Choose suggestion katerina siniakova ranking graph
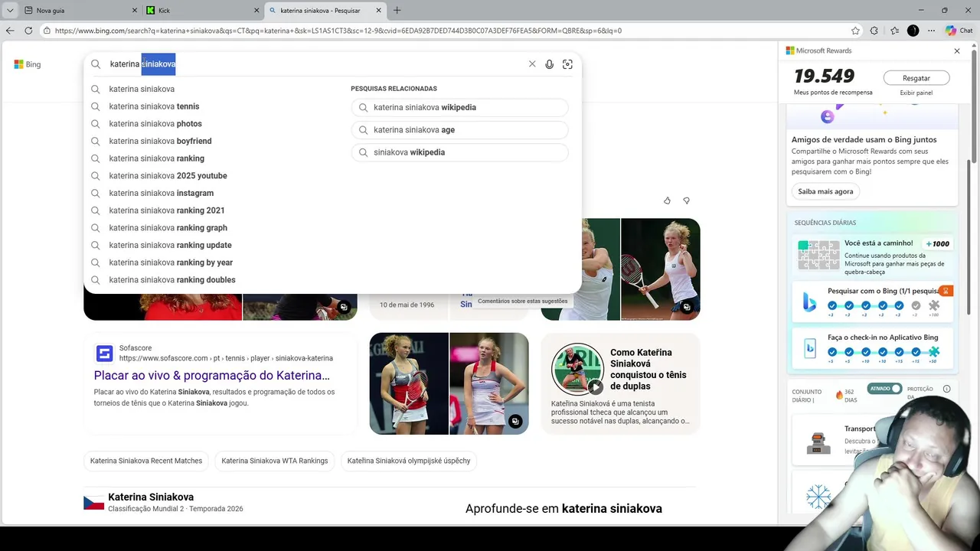Screen dimensions: 980x551 click(x=168, y=228)
